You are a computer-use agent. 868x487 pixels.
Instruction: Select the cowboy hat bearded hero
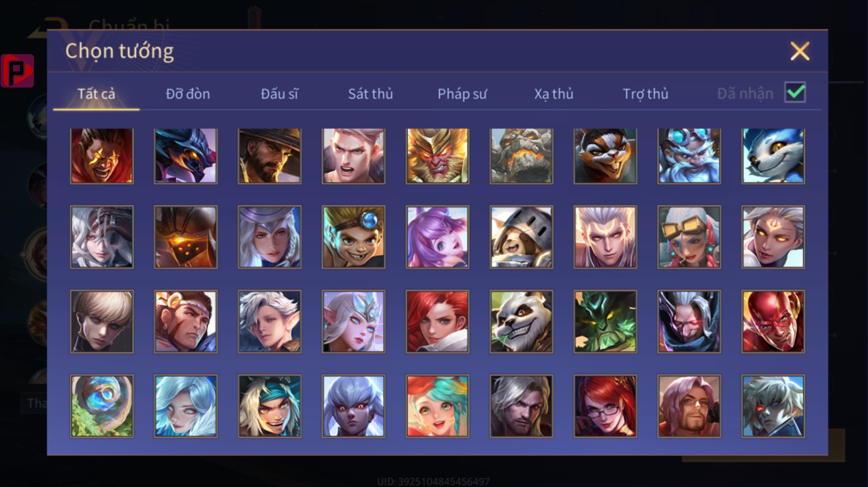pyautogui.click(x=269, y=156)
